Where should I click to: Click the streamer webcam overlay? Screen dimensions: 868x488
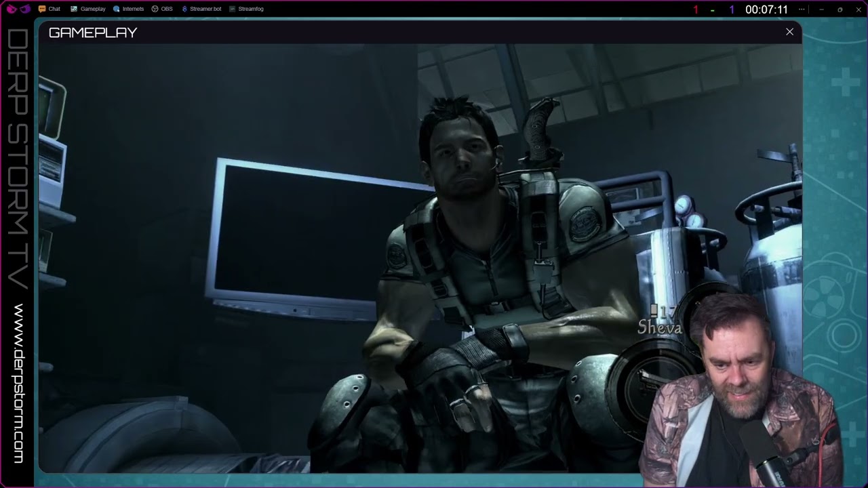coord(741,390)
